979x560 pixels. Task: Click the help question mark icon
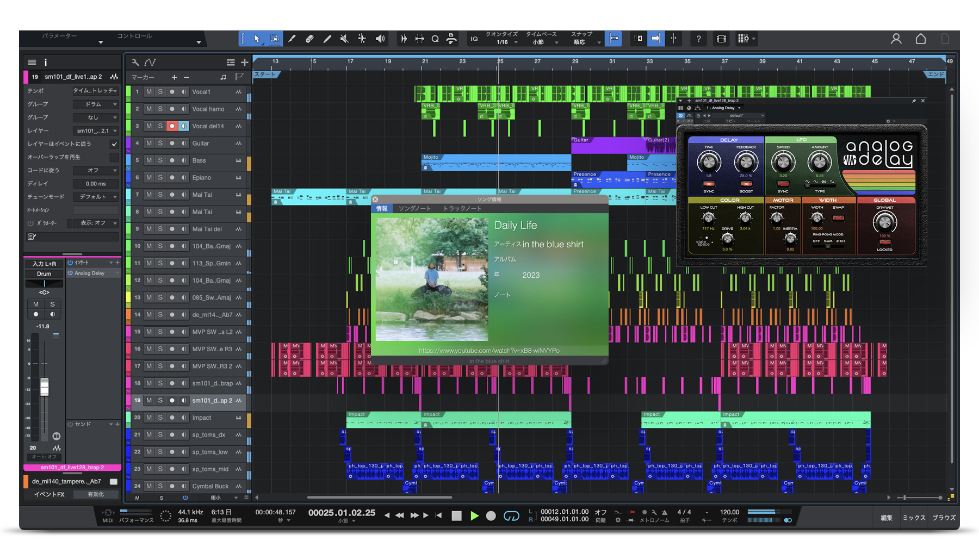coord(698,39)
